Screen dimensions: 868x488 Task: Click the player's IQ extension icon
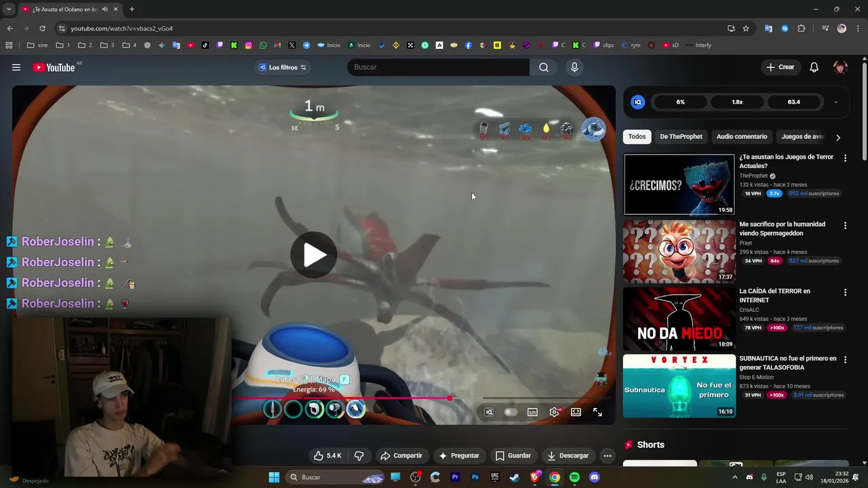[489, 412]
